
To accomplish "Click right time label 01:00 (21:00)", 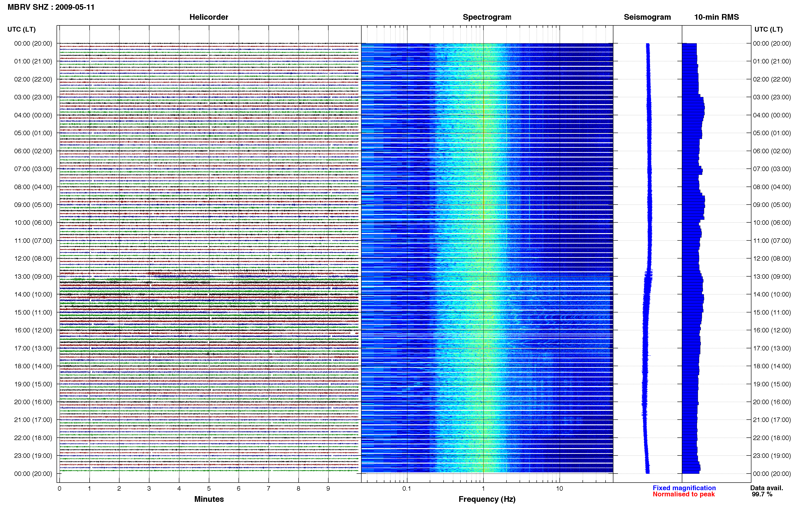I will pyautogui.click(x=772, y=62).
